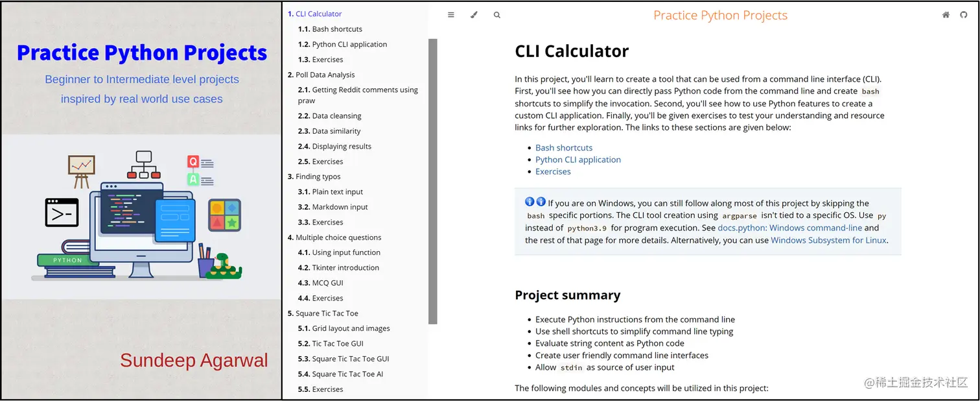Click the argparse code text in note
980x401 pixels.
pyautogui.click(x=740, y=215)
